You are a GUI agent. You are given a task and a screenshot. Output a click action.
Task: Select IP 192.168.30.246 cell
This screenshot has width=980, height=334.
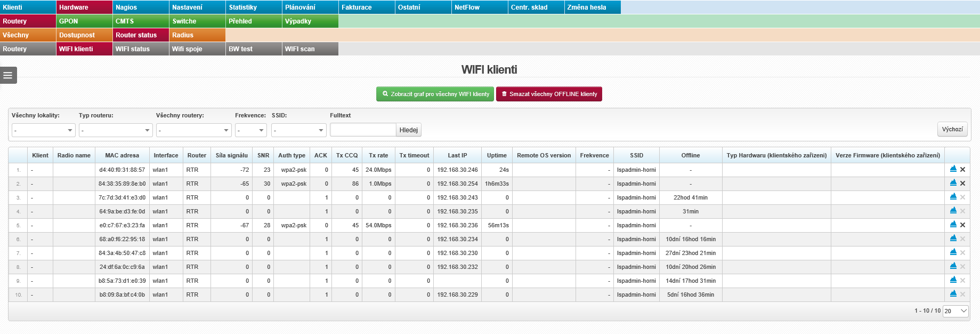point(457,170)
